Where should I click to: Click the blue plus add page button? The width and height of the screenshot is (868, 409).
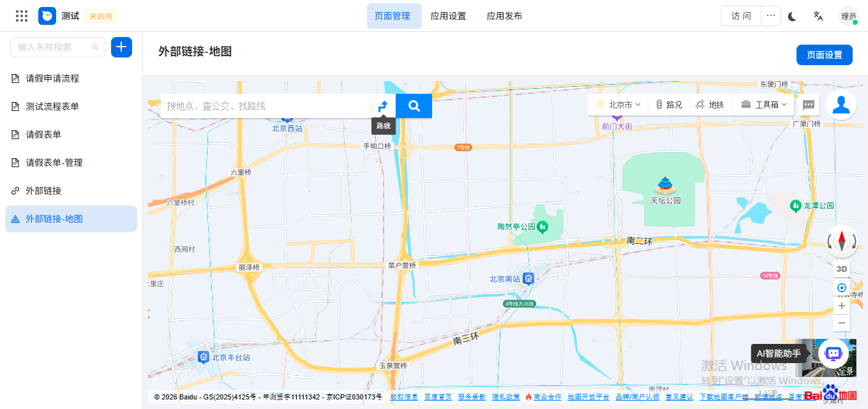coord(122,47)
